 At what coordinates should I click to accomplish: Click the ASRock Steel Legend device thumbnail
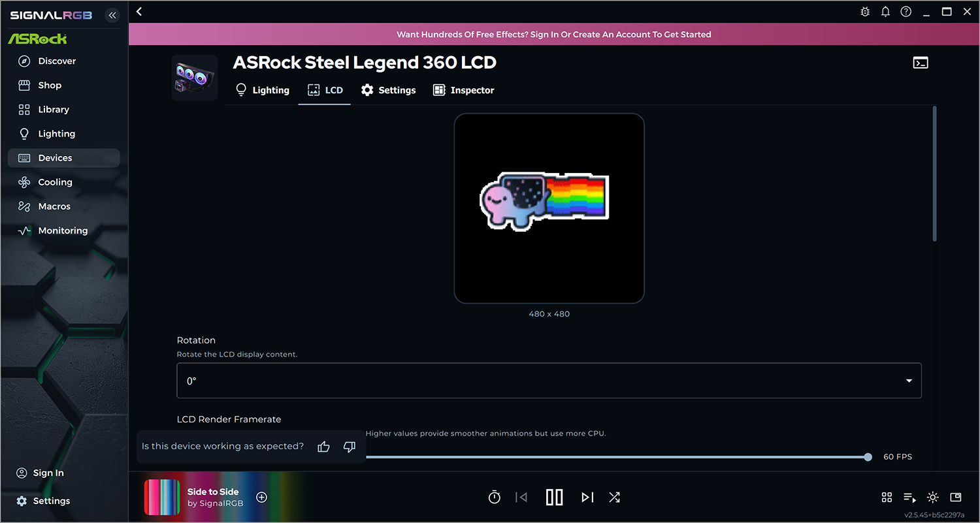coord(194,78)
